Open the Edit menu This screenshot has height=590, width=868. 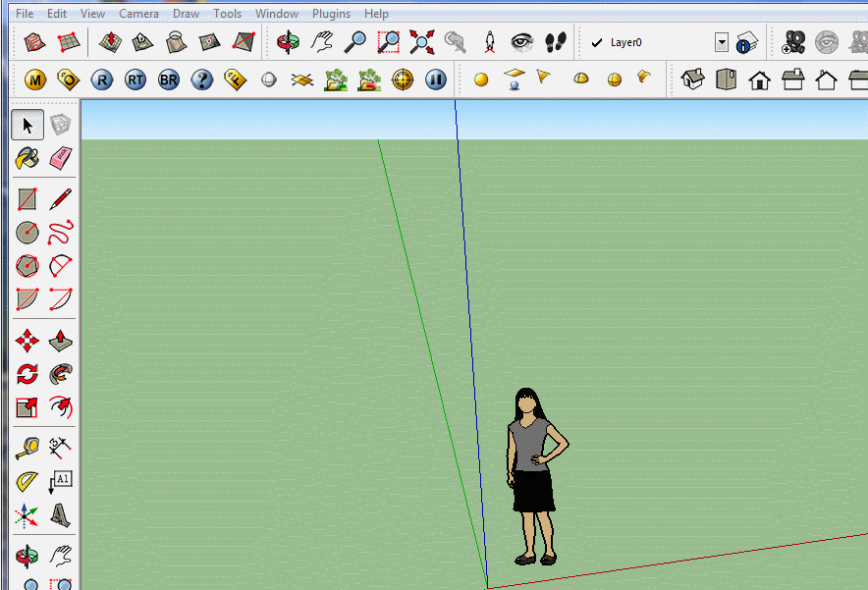tap(57, 14)
